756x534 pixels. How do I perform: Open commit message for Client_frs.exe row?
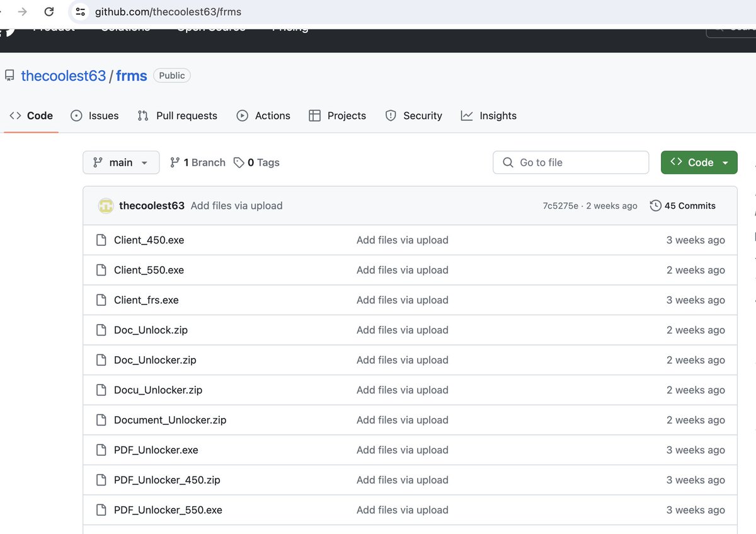tap(403, 300)
